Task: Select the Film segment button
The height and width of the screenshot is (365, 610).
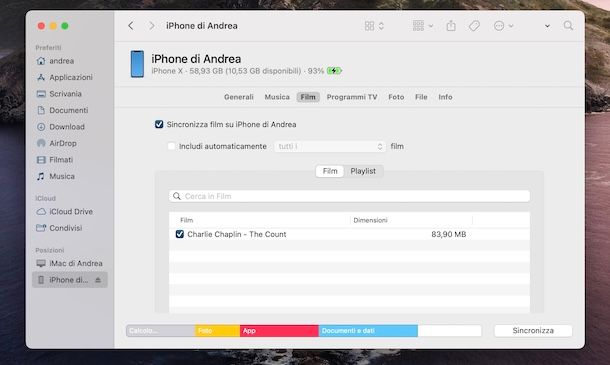Action: click(x=330, y=171)
